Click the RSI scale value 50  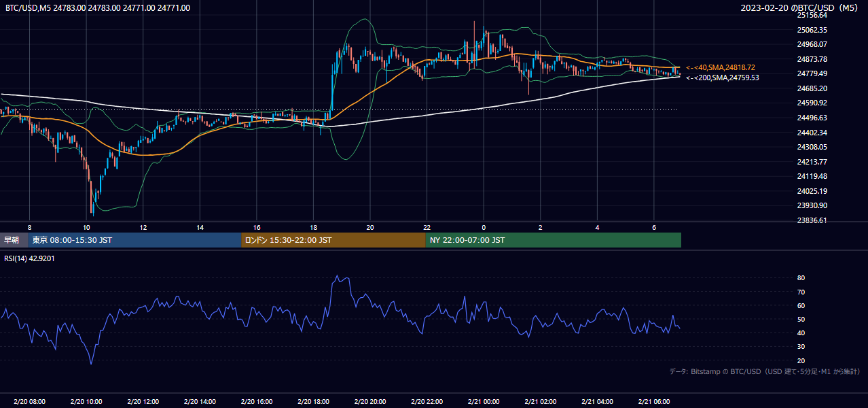(x=801, y=319)
